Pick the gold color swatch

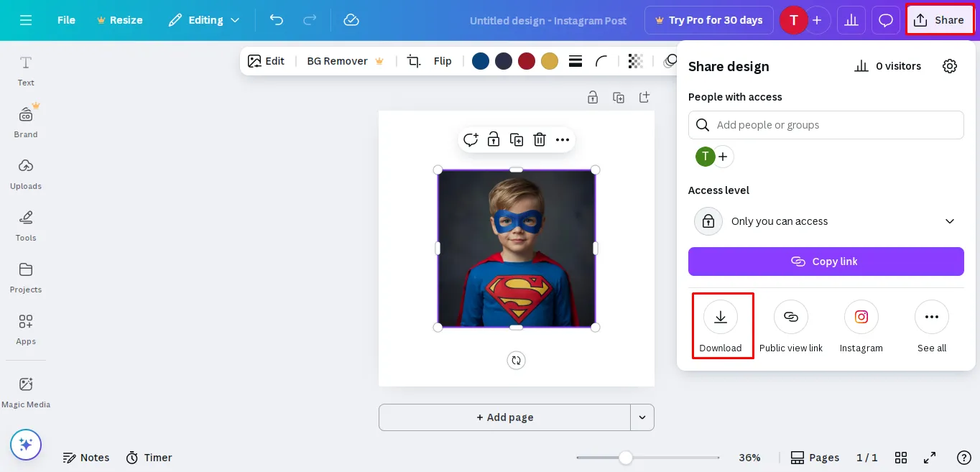[x=550, y=61]
